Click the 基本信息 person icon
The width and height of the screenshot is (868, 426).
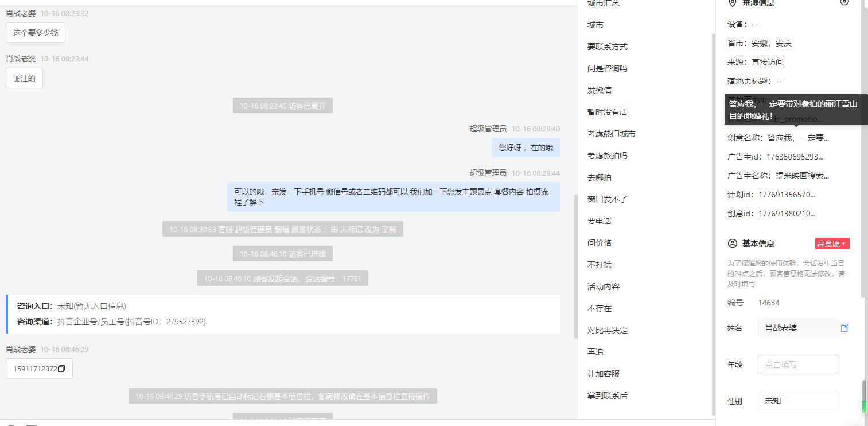pos(732,243)
